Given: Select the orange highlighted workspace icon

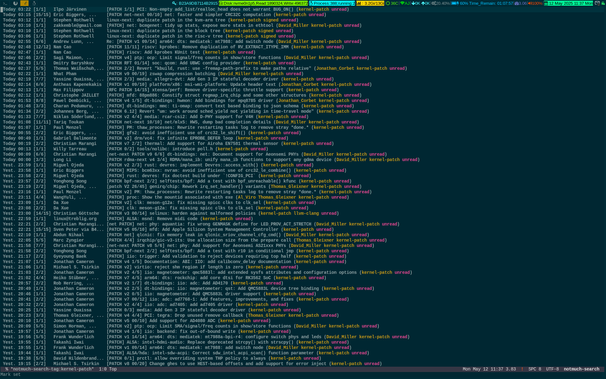Looking at the screenshot, I should click(x=24, y=3).
